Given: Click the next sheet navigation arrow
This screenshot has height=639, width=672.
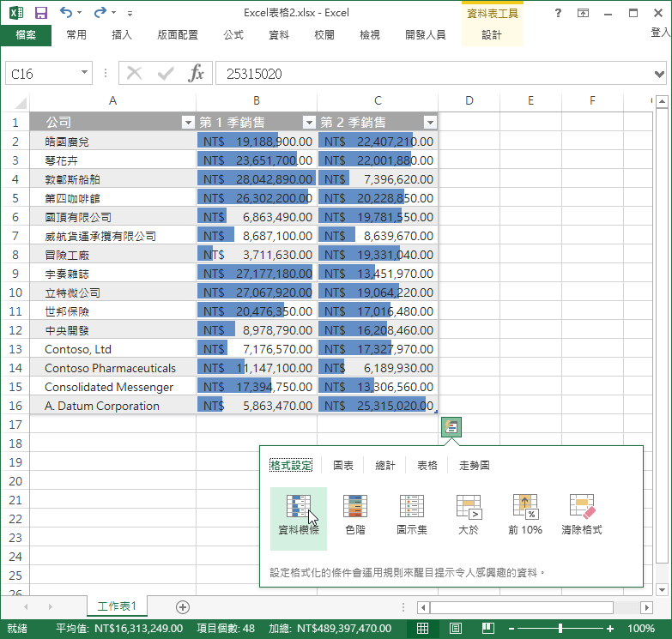Looking at the screenshot, I should pos(50,607).
